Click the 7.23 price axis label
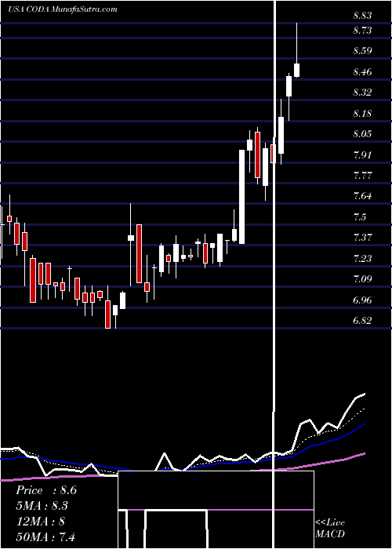This screenshot has height=549, width=392. 362,259
